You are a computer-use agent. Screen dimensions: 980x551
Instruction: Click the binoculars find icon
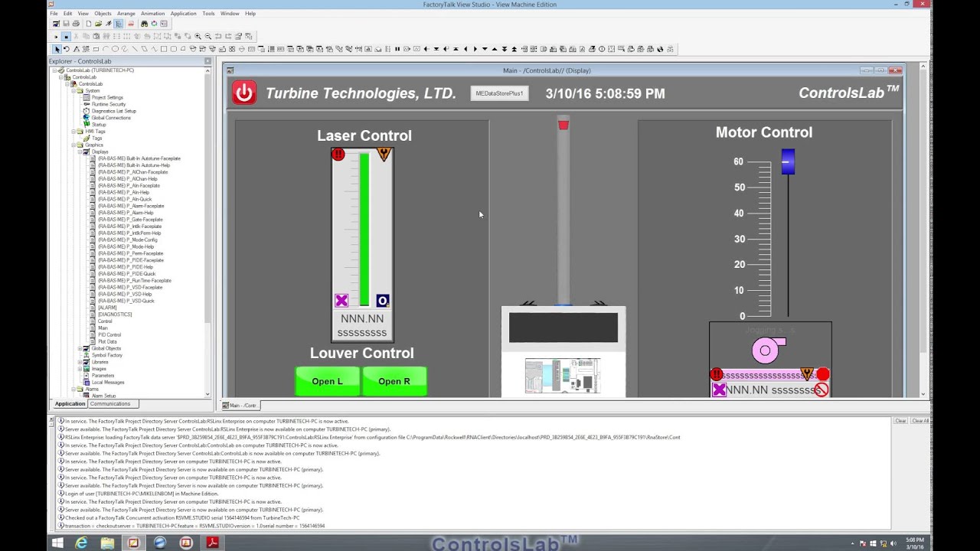(x=144, y=24)
